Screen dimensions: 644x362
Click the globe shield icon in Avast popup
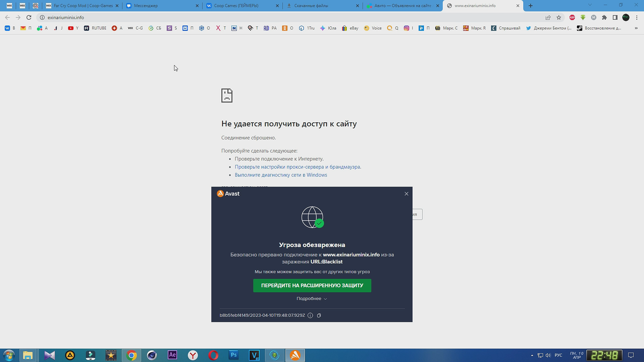[x=312, y=217]
